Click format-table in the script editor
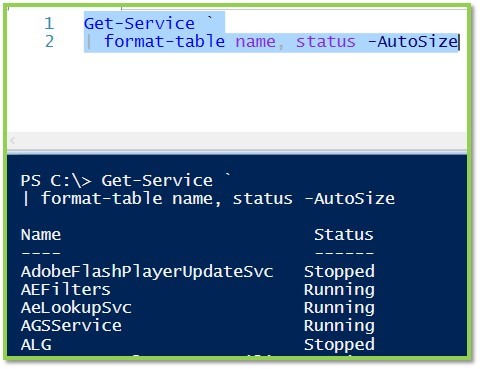The image size is (480, 369). point(164,42)
